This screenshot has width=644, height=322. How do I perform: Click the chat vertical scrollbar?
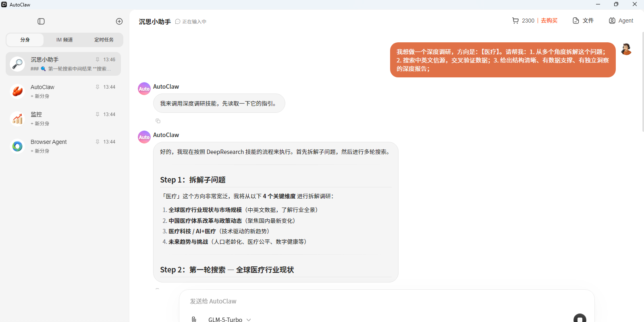pos(642,81)
